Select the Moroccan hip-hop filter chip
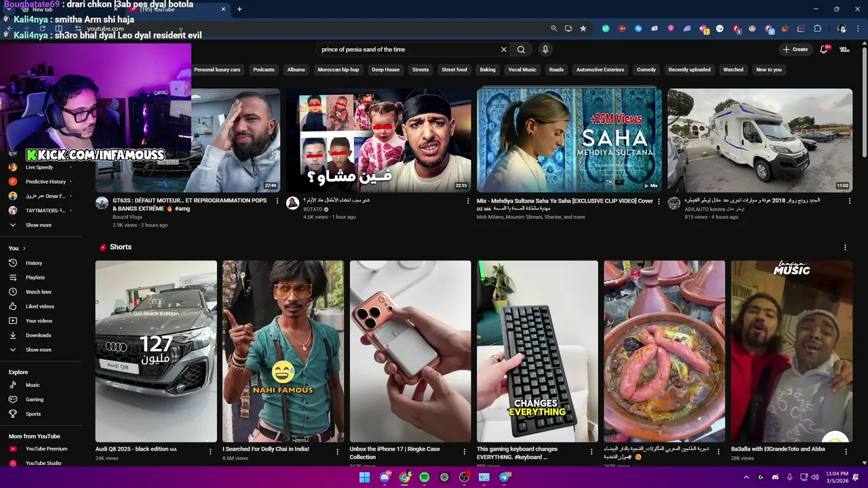The height and width of the screenshot is (488, 868). [x=338, y=70]
